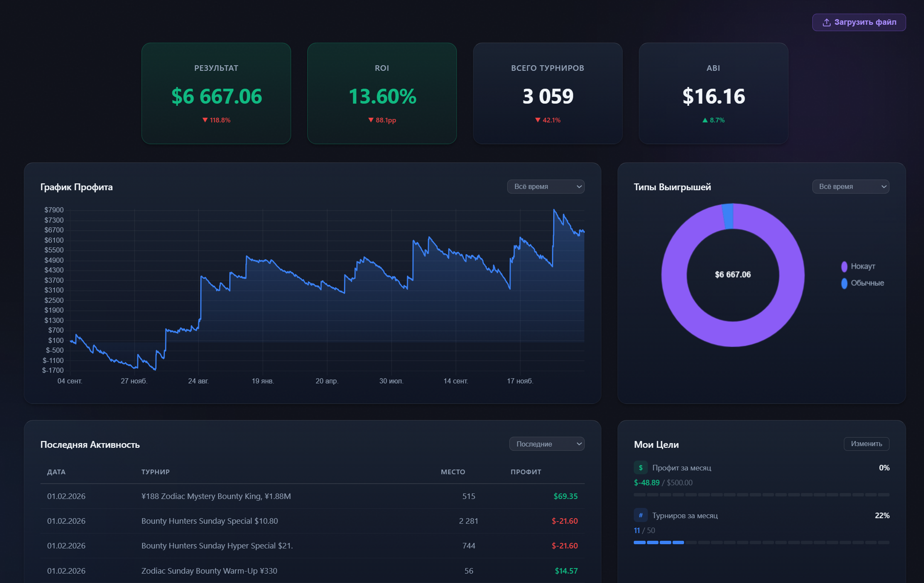Click the ПРОФИТ column header
The height and width of the screenshot is (583, 924).
[x=526, y=472]
